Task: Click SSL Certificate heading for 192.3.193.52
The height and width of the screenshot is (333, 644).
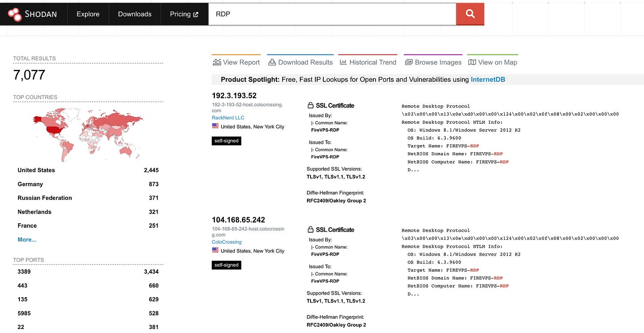Action: click(335, 105)
